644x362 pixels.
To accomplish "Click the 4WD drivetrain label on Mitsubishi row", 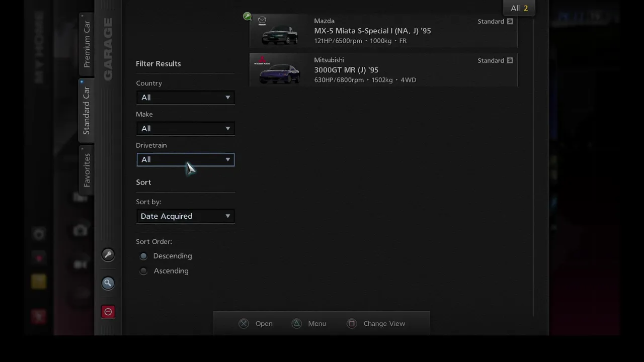I will click(408, 80).
